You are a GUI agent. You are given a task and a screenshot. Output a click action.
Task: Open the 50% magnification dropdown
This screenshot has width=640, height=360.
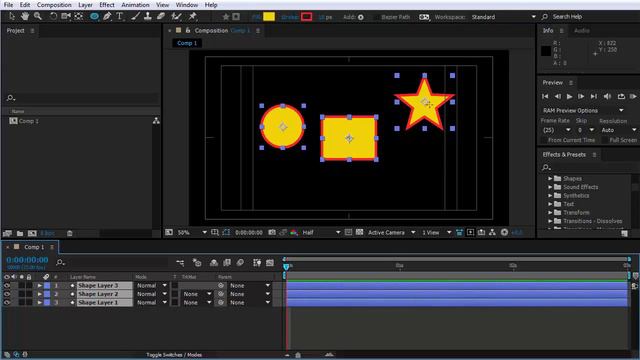[x=192, y=232]
